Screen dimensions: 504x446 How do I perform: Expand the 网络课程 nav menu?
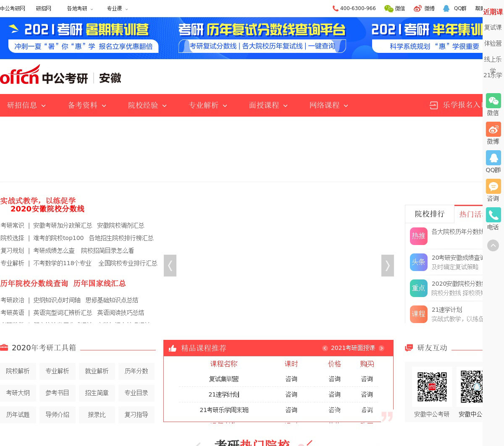(x=329, y=105)
